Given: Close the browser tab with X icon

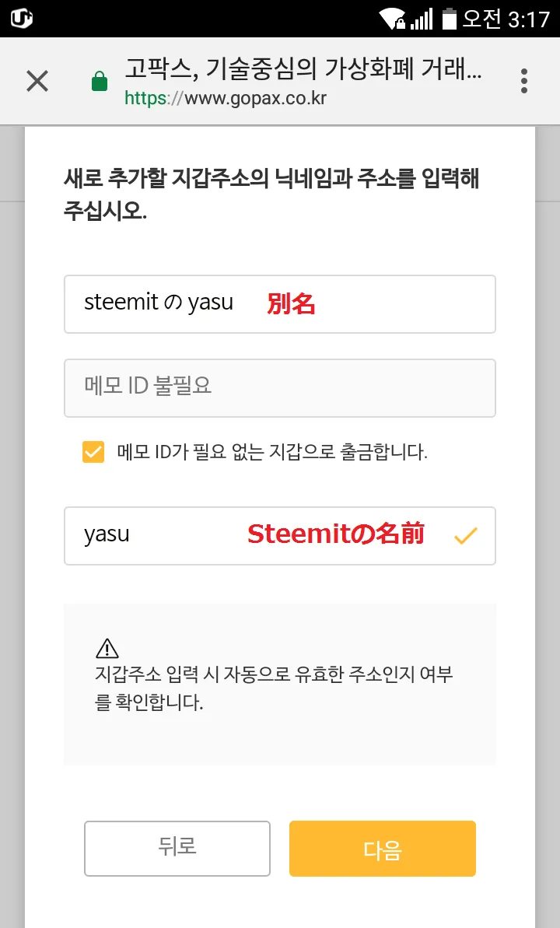Looking at the screenshot, I should (x=37, y=81).
